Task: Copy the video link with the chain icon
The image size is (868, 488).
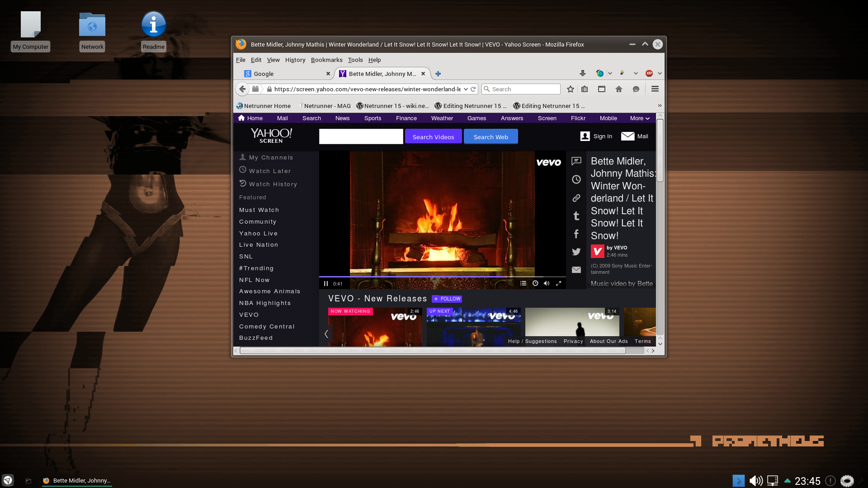Action: click(x=576, y=198)
